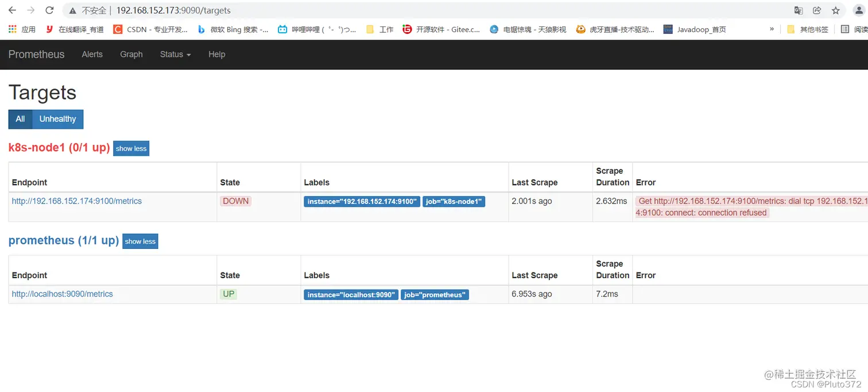Go back with browser back arrow
This screenshot has height=392, width=868.
[12, 10]
